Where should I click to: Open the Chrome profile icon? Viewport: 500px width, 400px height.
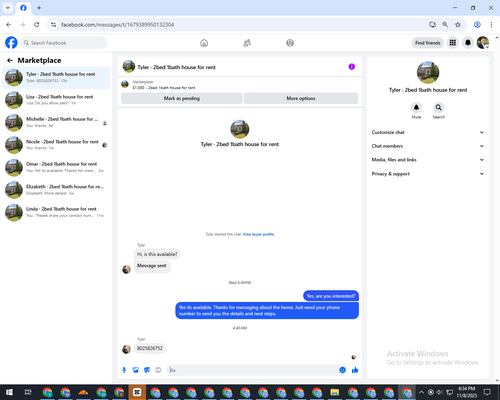tap(477, 25)
